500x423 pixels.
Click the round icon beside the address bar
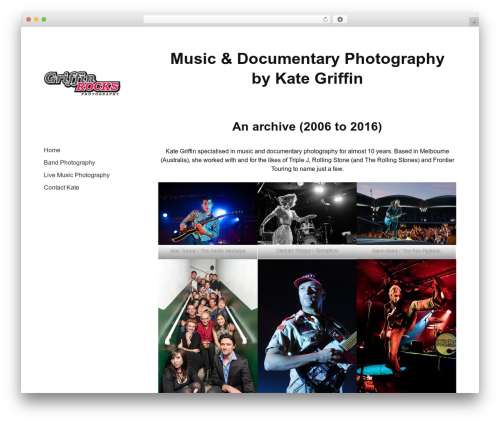(x=340, y=19)
